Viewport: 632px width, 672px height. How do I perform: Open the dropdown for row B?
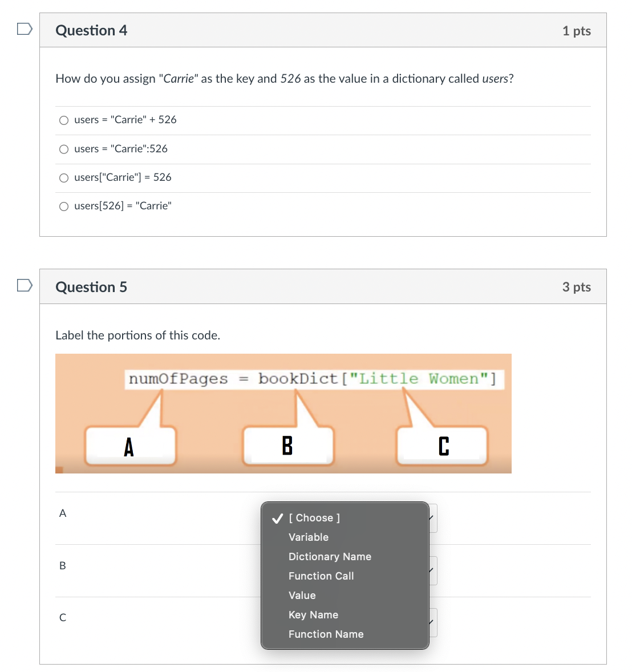tap(432, 570)
